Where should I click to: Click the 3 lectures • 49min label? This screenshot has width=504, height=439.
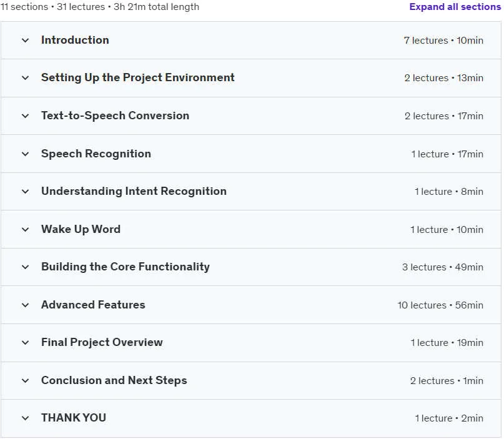coord(443,267)
